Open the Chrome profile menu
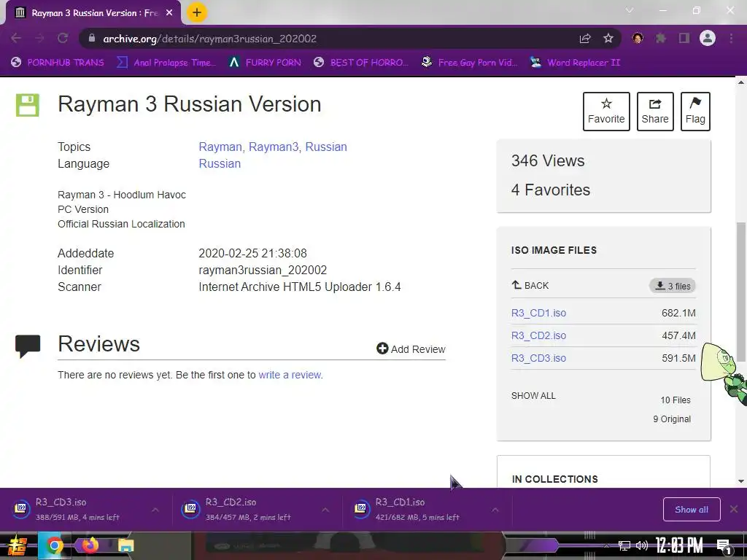Viewport: 747px width, 560px height. (708, 38)
